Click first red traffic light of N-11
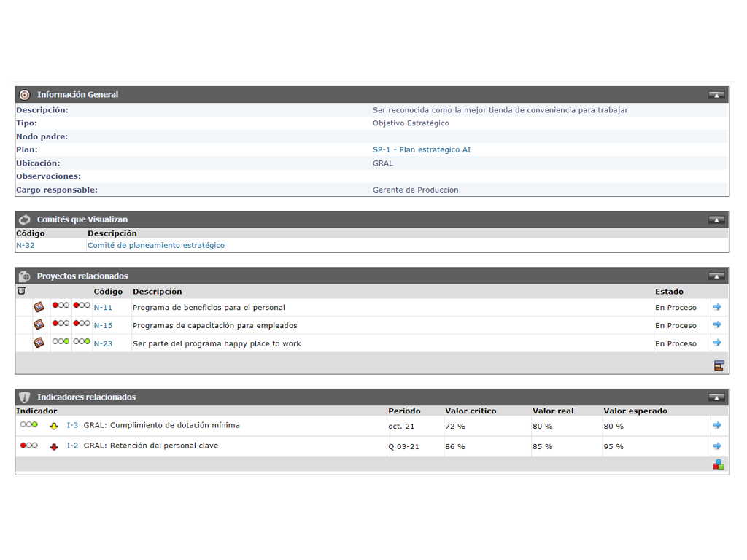Viewport: 747px width, 560px height. (x=61, y=306)
